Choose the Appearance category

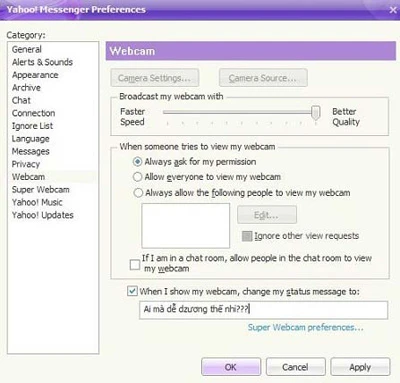pyautogui.click(x=35, y=75)
